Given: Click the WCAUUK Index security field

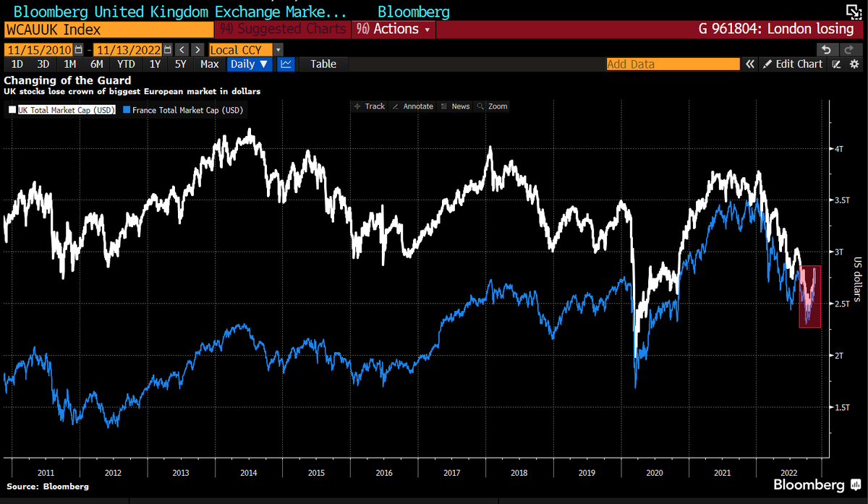Looking at the screenshot, I should pos(109,30).
